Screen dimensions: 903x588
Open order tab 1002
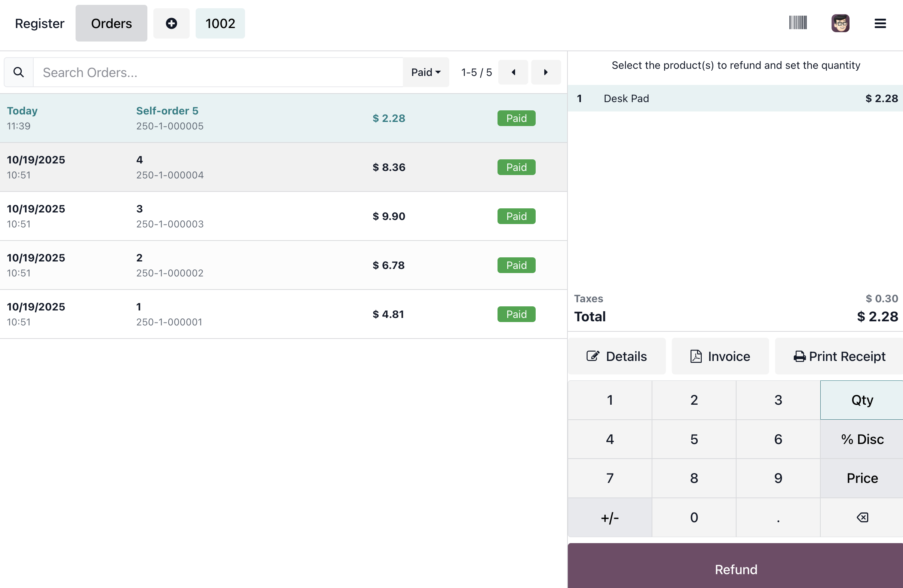(x=220, y=24)
